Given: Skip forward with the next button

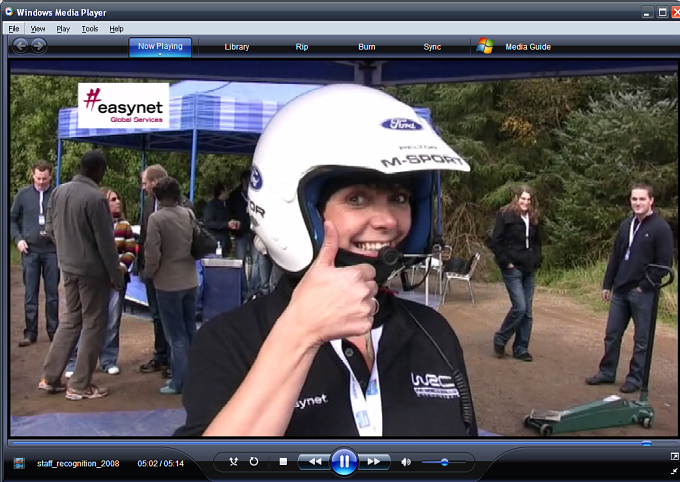Looking at the screenshot, I should 374,462.
